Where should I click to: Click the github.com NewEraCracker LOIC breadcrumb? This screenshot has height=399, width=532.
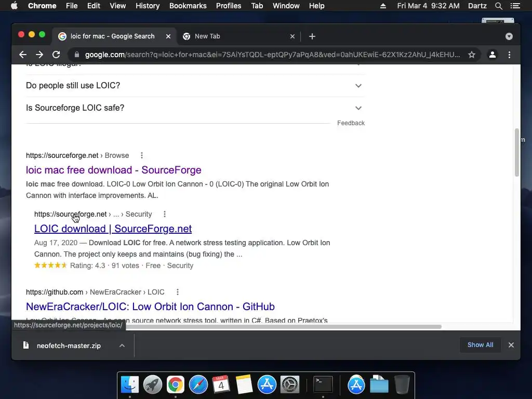[95, 292]
